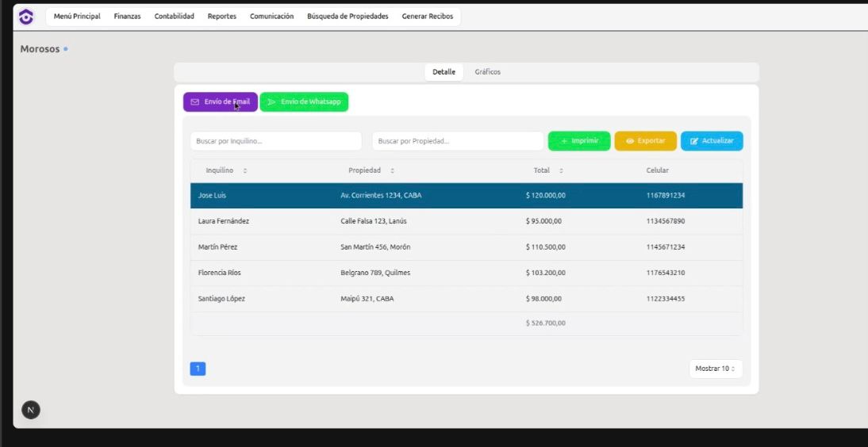This screenshot has width=868, height=447.
Task: Open the Reportes menu
Action: point(221,17)
